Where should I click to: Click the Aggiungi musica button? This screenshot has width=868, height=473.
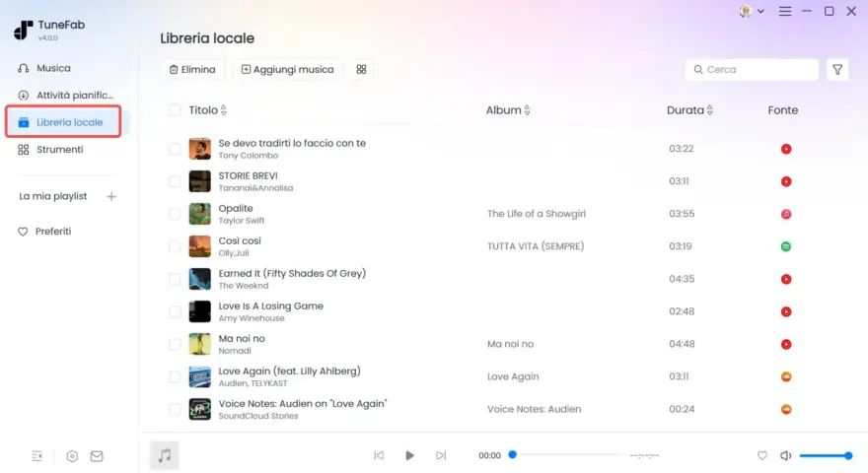[x=287, y=69]
